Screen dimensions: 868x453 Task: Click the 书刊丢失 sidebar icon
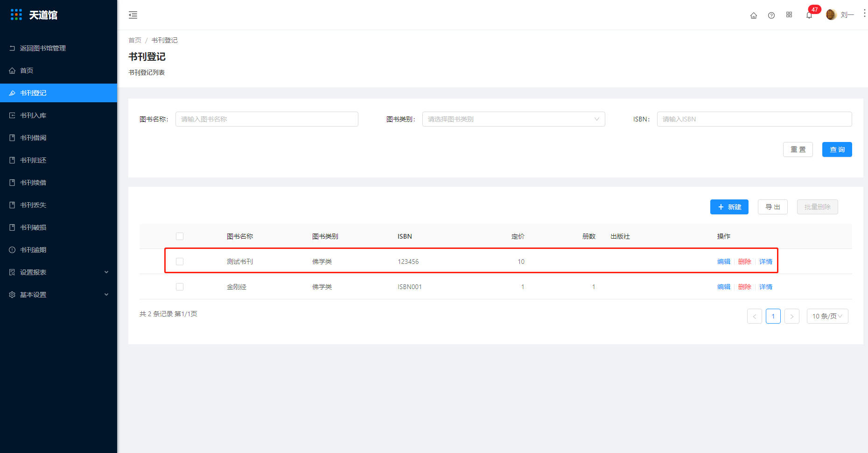coord(12,205)
